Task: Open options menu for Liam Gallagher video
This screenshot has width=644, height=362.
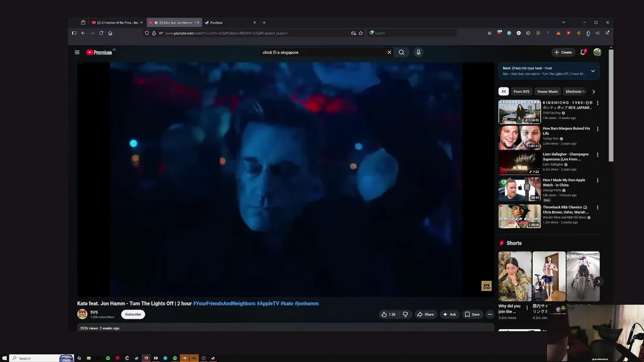Action: 598,155
